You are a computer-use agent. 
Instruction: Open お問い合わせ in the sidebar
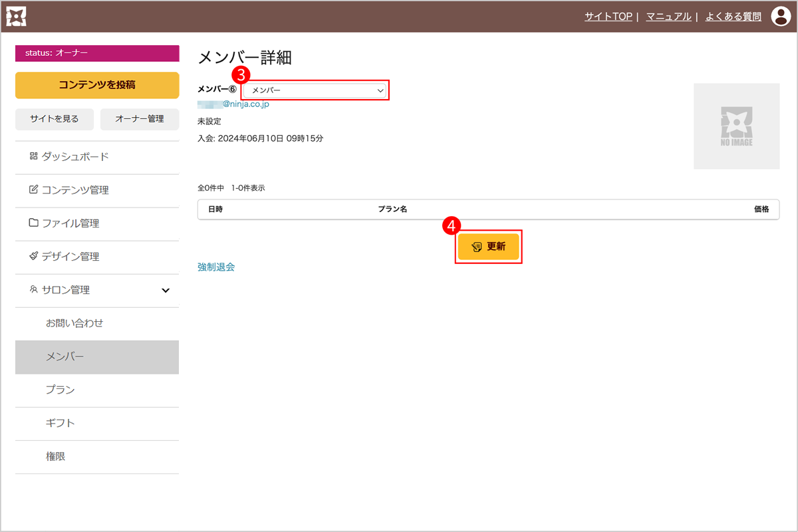[x=74, y=324]
